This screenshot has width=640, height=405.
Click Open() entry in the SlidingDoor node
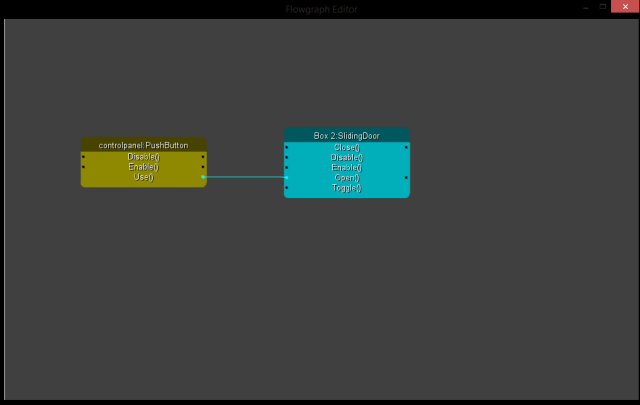(x=346, y=177)
